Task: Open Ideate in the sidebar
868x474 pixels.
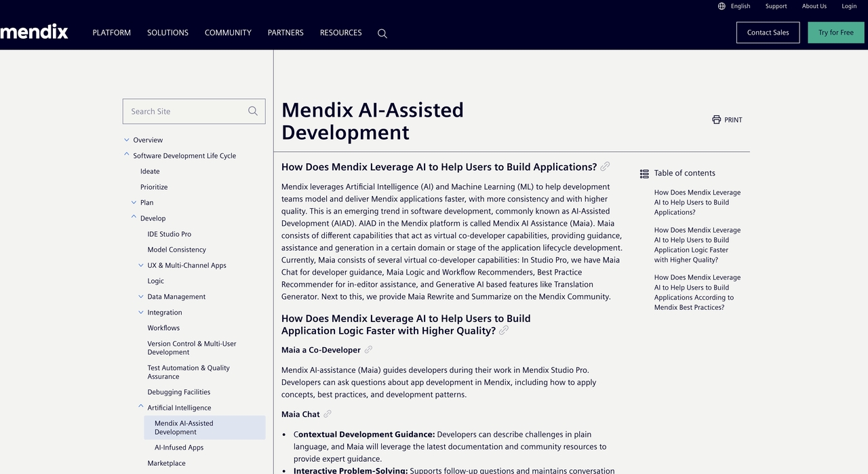Action: [150, 172]
